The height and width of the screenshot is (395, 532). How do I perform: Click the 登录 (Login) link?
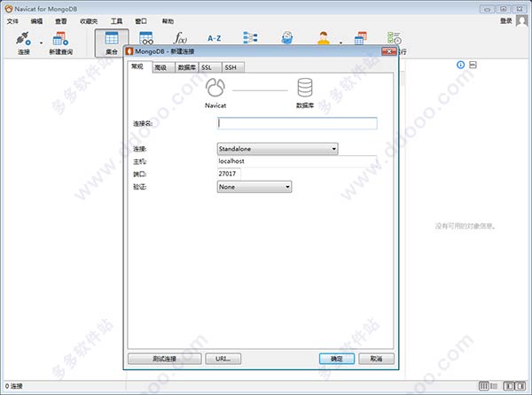[x=506, y=21]
